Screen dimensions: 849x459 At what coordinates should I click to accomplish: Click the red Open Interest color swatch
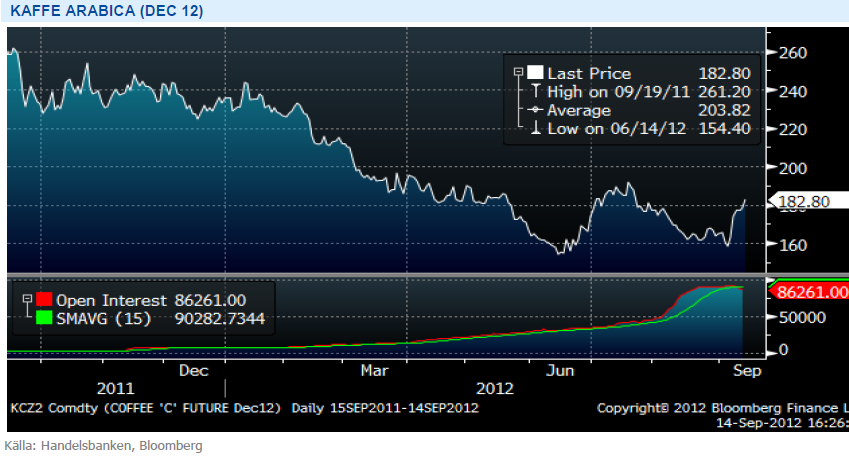coord(43,299)
